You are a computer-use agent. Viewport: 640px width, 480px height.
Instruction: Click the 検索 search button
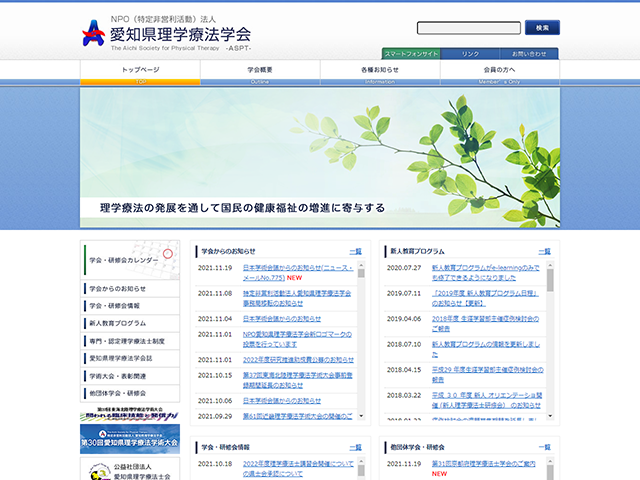coord(541,28)
